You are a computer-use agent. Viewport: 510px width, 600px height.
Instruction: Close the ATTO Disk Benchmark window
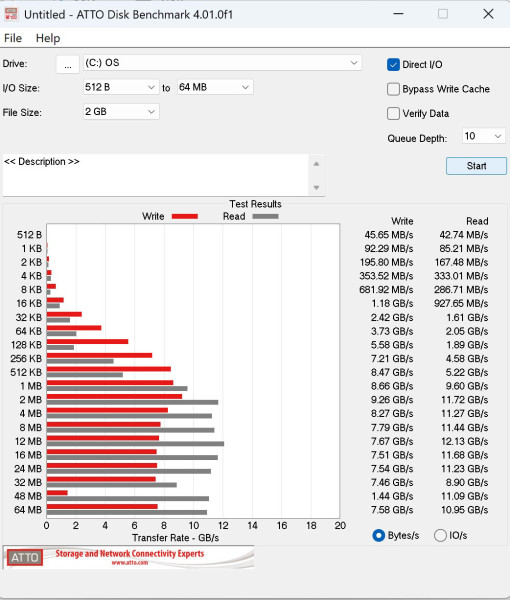(488, 14)
